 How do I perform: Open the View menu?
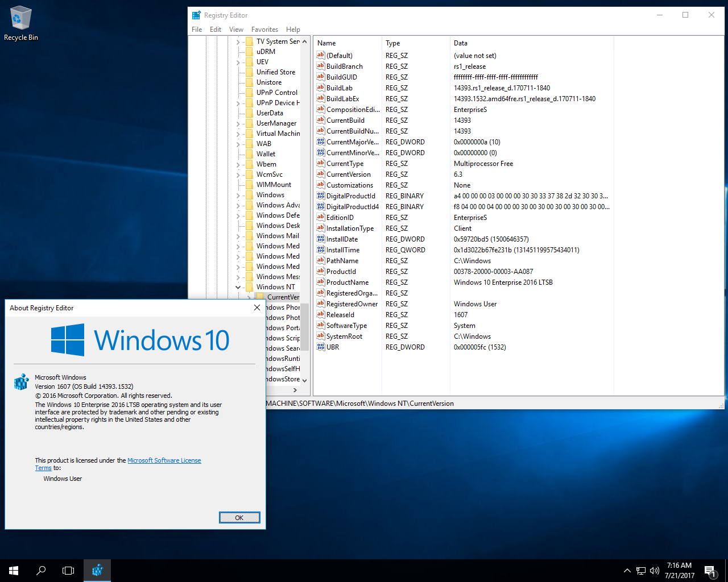pos(236,30)
